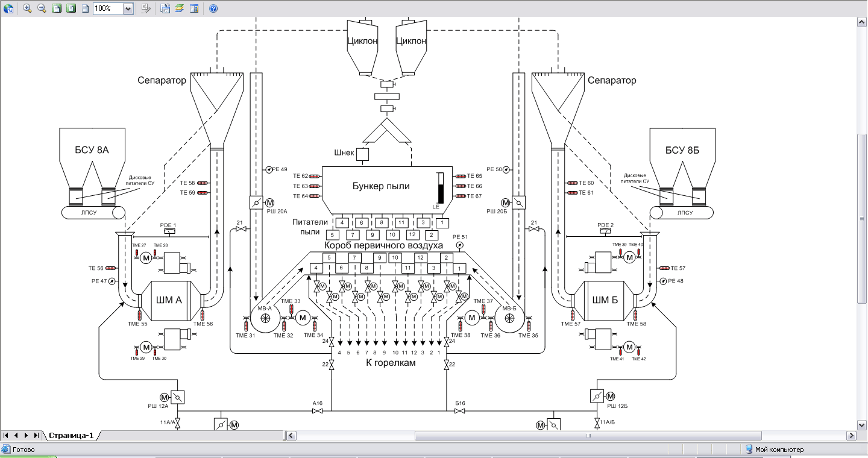Click the TE 56 temperature sensor label

[96, 268]
